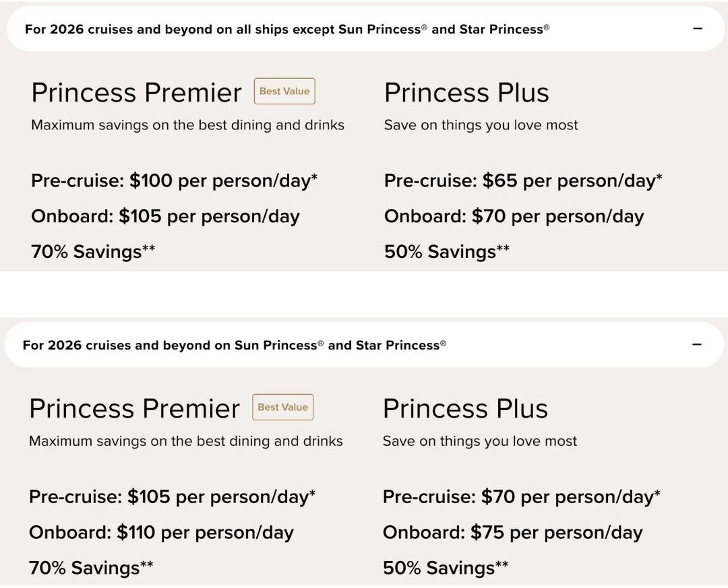Click the header 'on Sun Princess and Star Princess'
This screenshot has width=728, height=588.
click(235, 346)
